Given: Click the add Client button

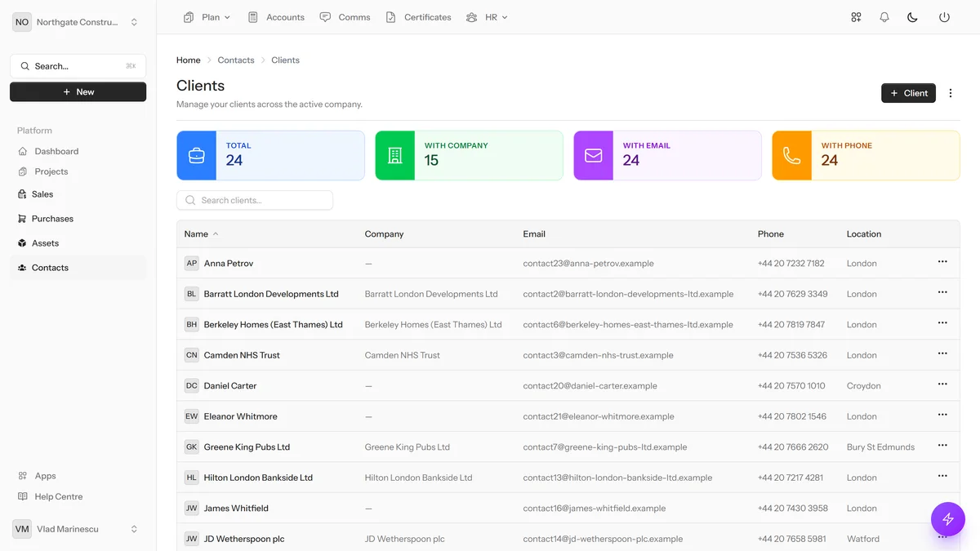Looking at the screenshot, I should 908,93.
